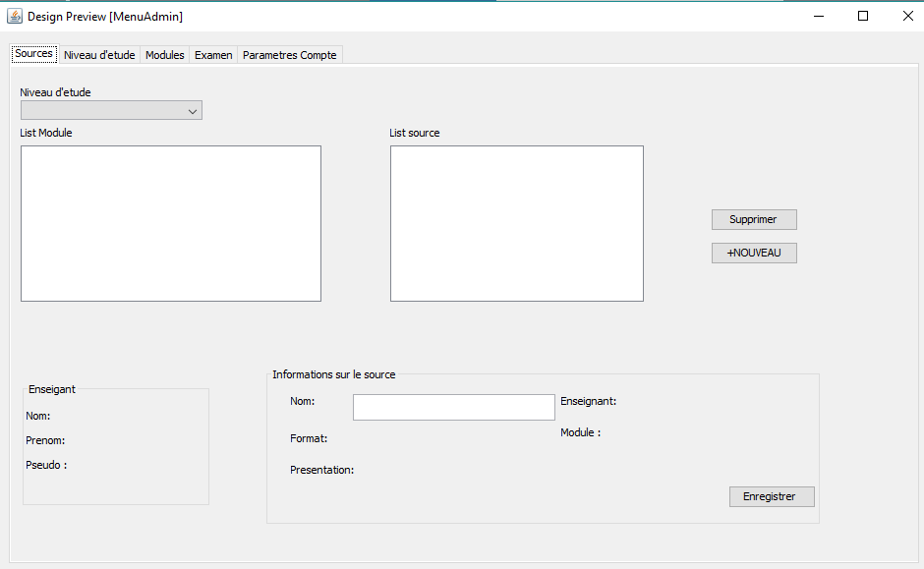Image resolution: width=924 pixels, height=569 pixels.
Task: Select the Modules tab
Action: (x=164, y=55)
